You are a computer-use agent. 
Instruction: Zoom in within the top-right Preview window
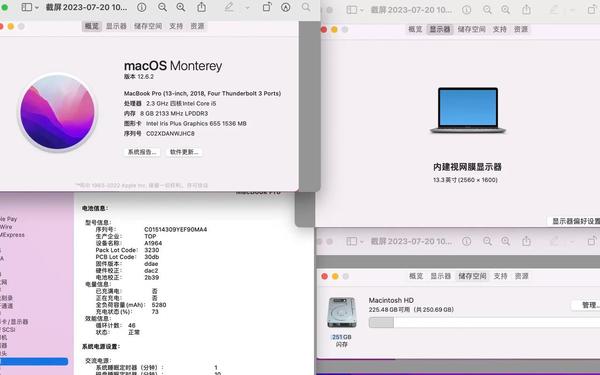pyautogui.click(x=505, y=10)
